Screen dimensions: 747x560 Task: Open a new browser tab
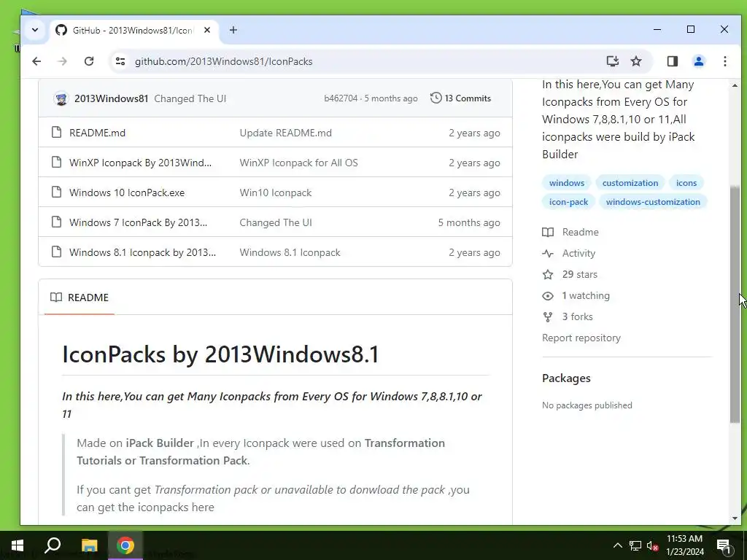(233, 30)
